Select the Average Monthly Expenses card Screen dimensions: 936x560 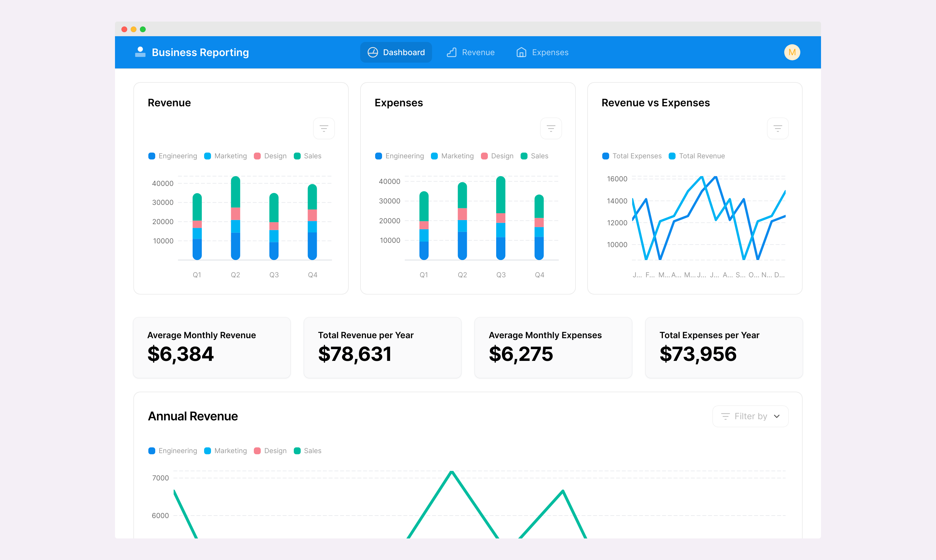(553, 348)
